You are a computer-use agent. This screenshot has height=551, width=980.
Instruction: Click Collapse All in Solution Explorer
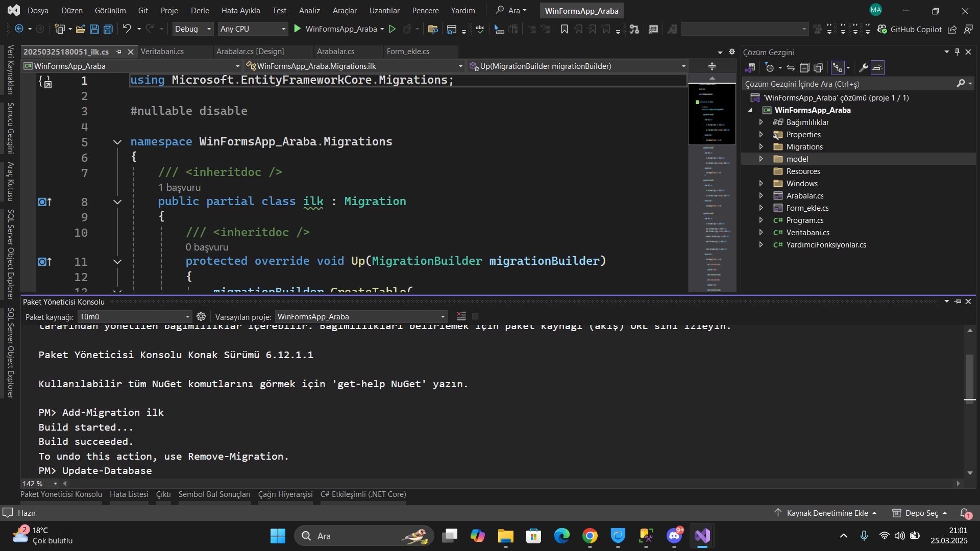coord(804,68)
